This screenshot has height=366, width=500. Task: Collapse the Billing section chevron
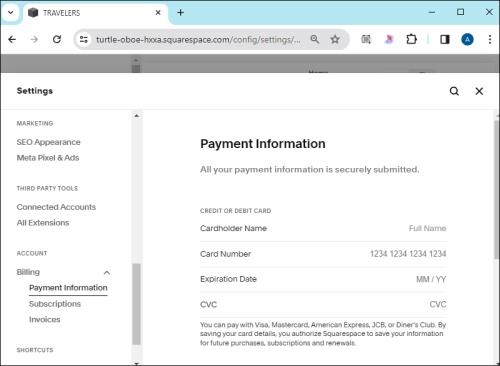coord(107,273)
